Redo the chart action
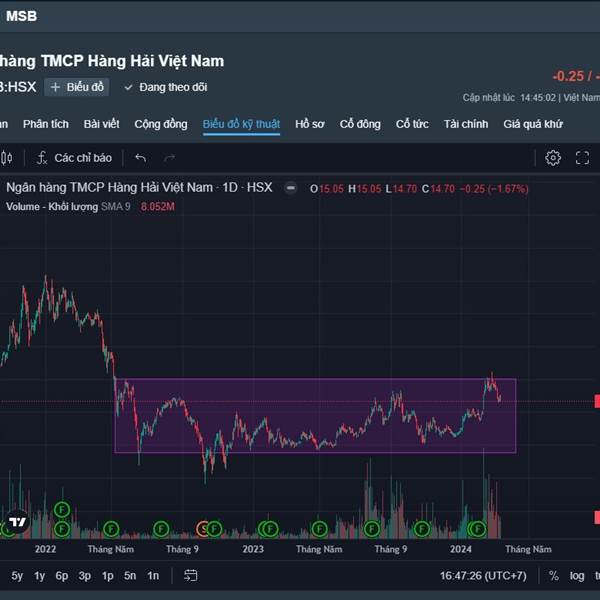This screenshot has width=600, height=600. (169, 158)
